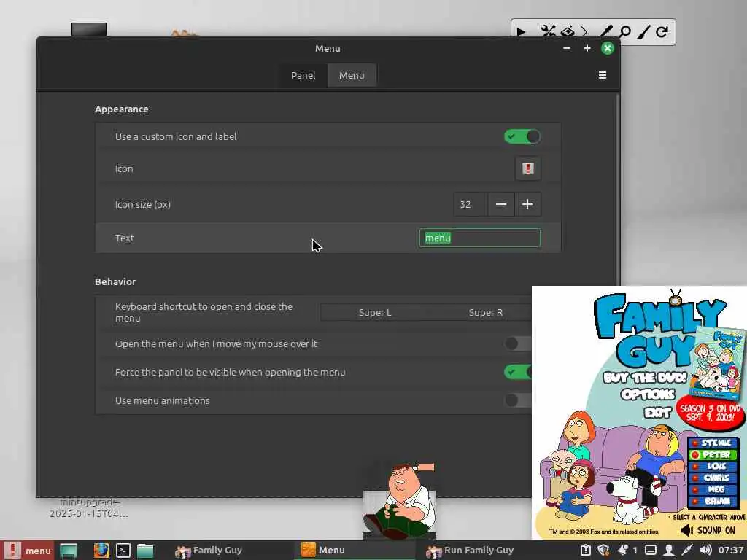Open the Files manager from the panel
The width and height of the screenshot is (747, 560).
(145, 551)
